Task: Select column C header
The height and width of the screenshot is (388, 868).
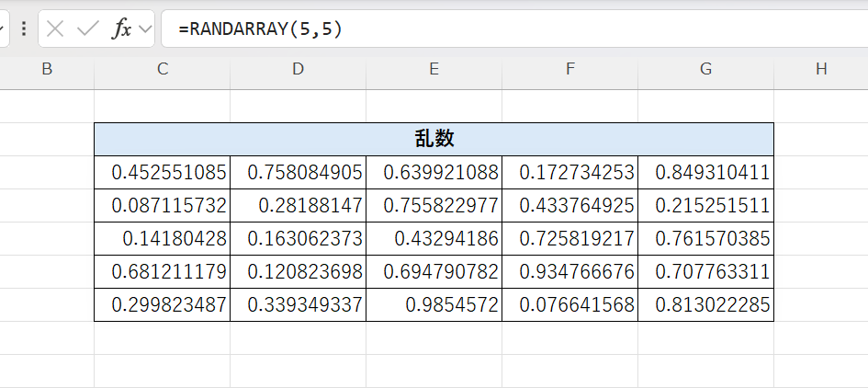Action: (x=163, y=69)
